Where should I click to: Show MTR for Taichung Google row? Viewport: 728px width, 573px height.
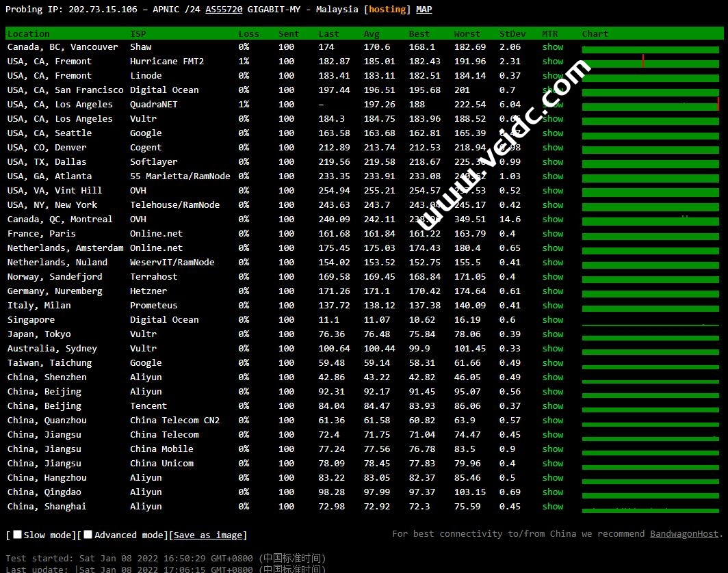pos(553,363)
